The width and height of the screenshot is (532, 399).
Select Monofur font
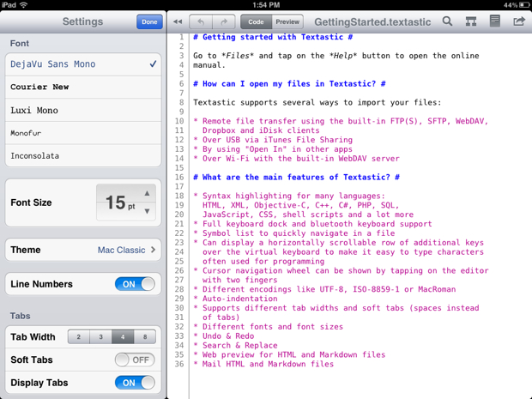83,133
